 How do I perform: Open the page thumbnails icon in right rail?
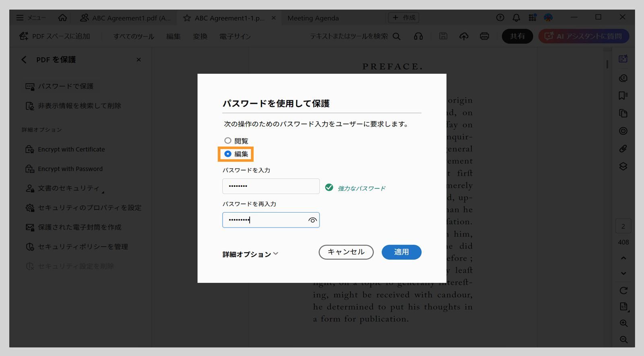pos(623,113)
